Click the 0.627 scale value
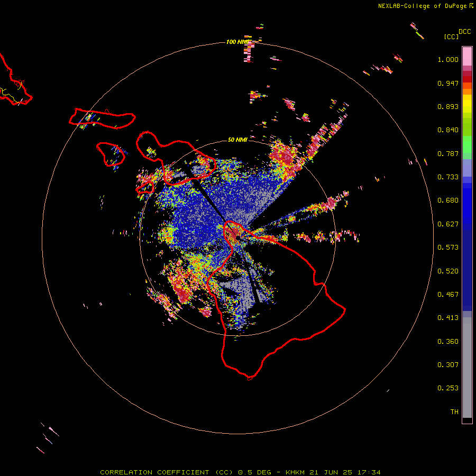Screen dimensions: 476x476 tap(448, 224)
